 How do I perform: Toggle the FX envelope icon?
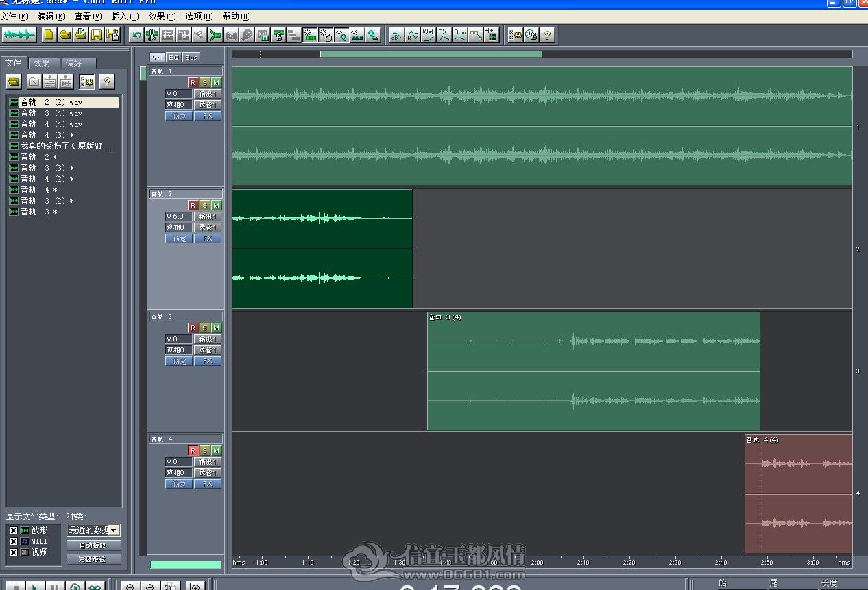[x=444, y=35]
